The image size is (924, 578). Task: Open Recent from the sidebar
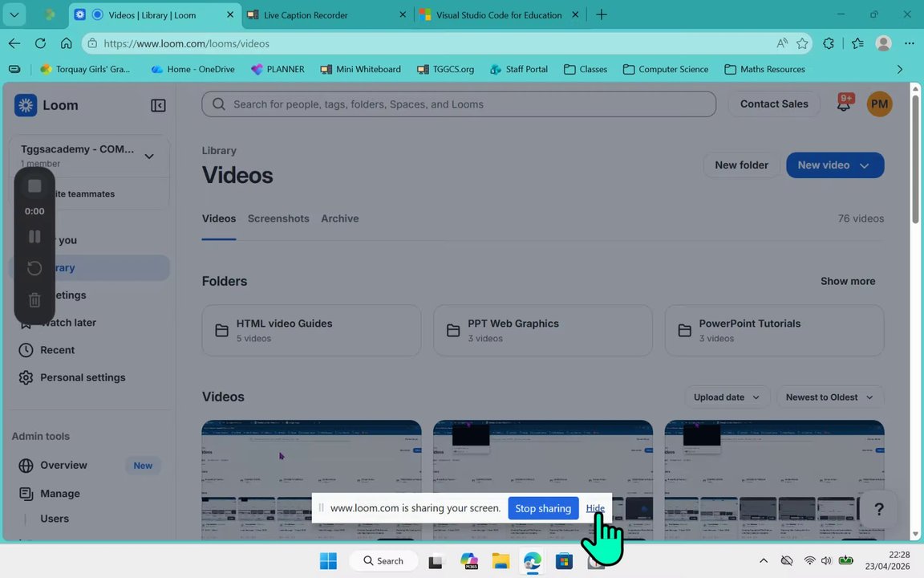click(x=57, y=350)
